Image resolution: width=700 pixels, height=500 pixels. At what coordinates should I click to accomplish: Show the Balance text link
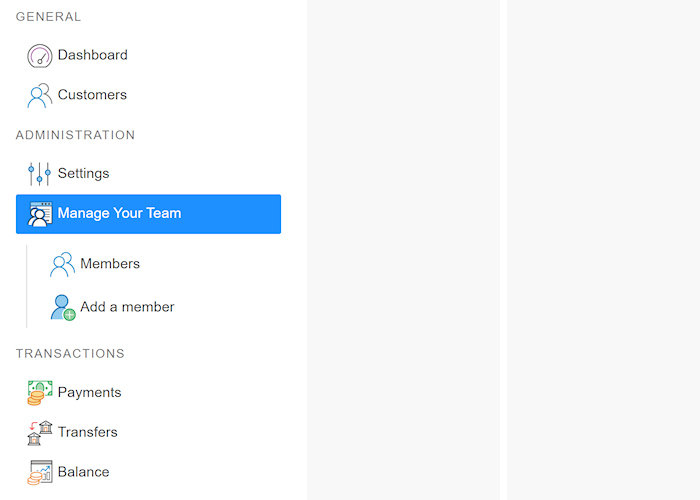click(83, 472)
